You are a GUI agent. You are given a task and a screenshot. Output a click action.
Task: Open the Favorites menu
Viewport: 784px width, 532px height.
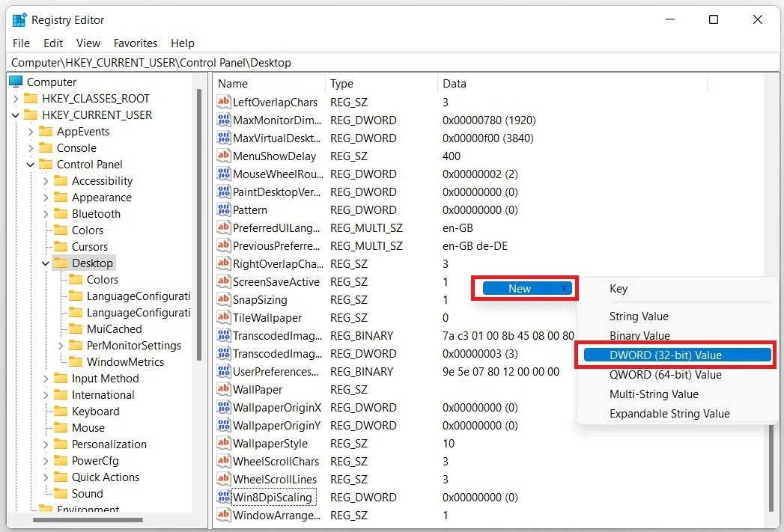[x=135, y=43]
